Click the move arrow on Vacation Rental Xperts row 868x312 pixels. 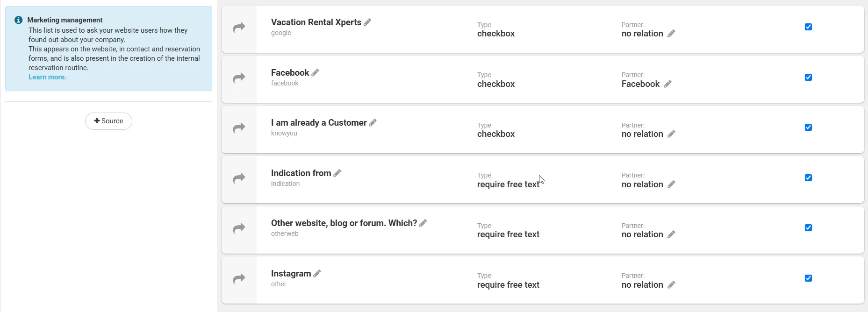pos(239,28)
